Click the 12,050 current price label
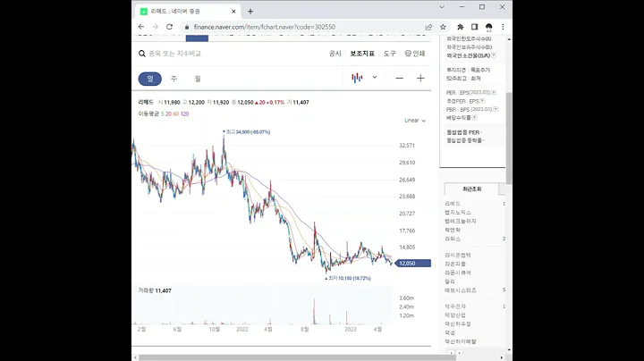644x361 pixels. [412, 264]
